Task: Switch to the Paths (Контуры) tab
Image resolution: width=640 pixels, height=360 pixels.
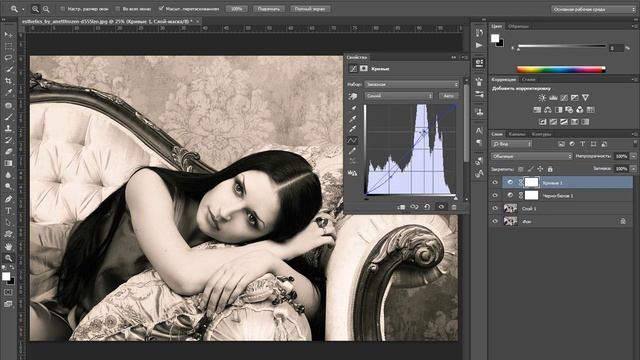Action: click(x=541, y=134)
